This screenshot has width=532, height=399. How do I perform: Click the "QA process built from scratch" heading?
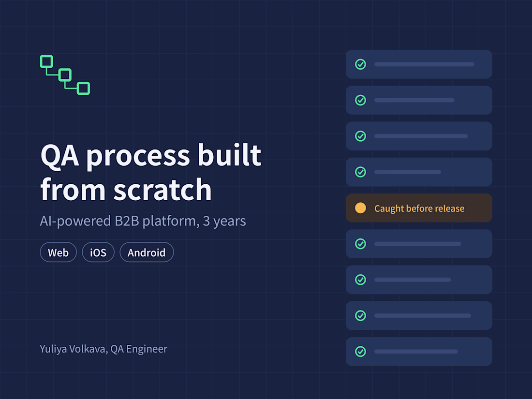coord(151,172)
